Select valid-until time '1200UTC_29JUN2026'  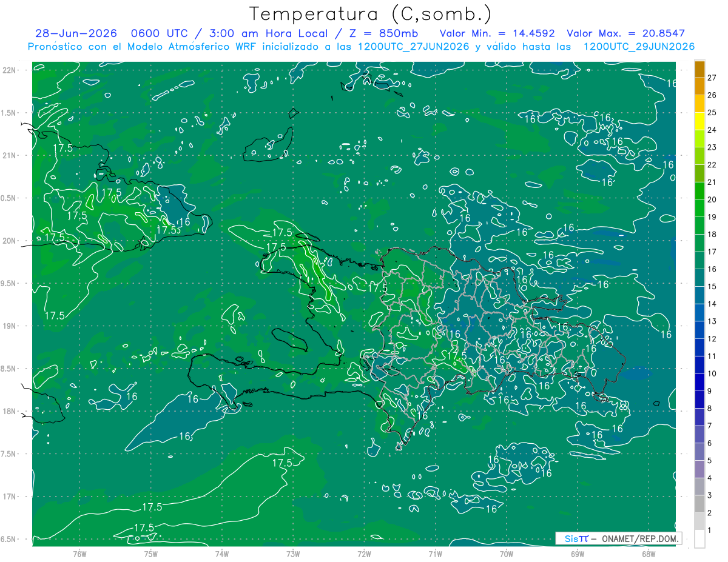pyautogui.click(x=639, y=47)
